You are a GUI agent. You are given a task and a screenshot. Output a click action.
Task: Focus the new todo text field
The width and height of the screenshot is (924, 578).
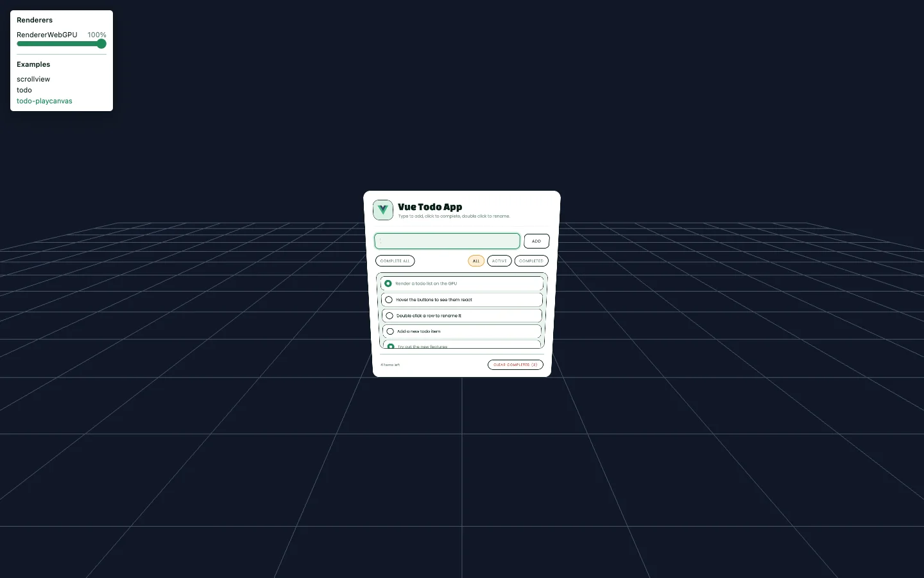(447, 241)
